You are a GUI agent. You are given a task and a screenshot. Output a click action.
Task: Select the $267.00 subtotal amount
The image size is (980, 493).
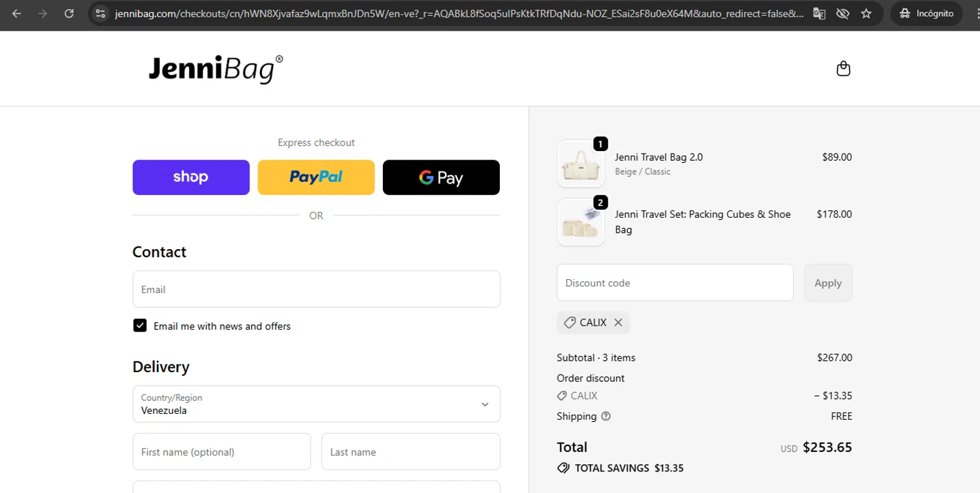coord(834,358)
